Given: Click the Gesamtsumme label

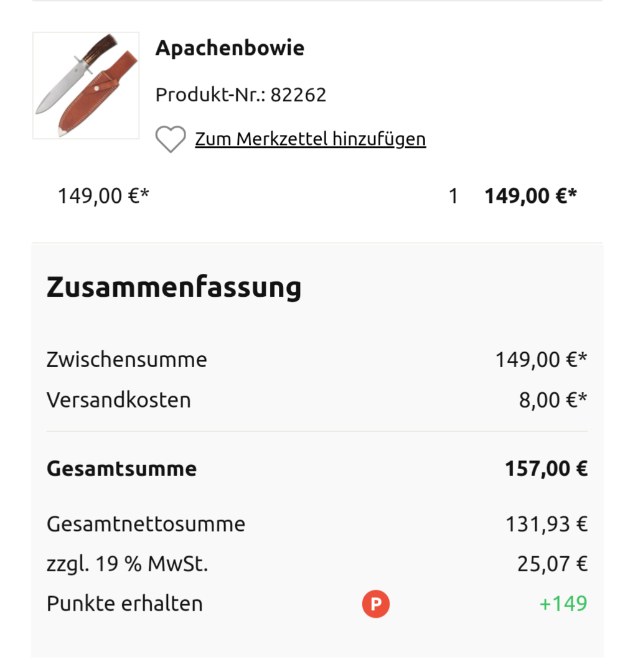Looking at the screenshot, I should coord(121,469).
